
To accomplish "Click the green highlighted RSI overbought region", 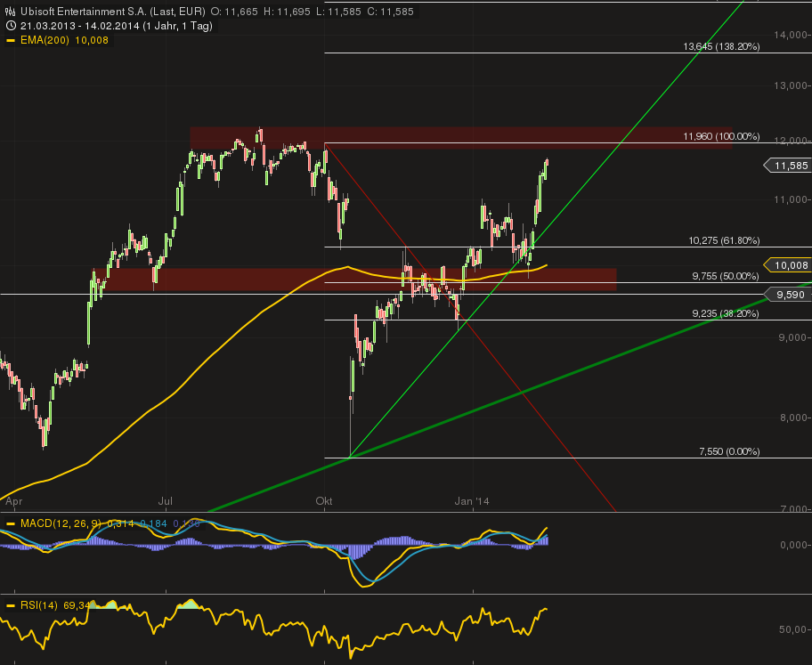I will 189,604.
